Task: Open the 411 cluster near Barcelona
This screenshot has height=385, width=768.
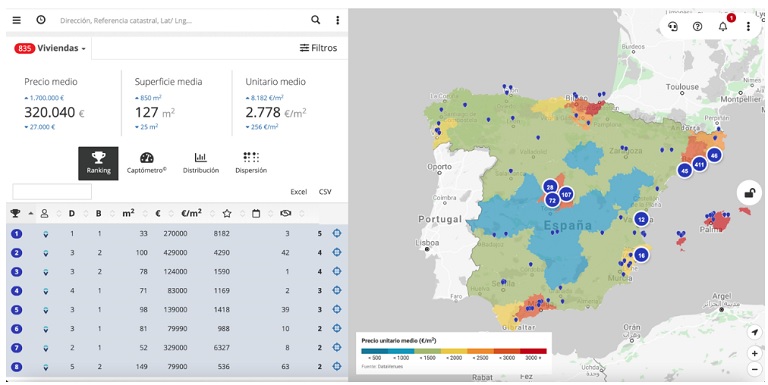Action: 699,165
